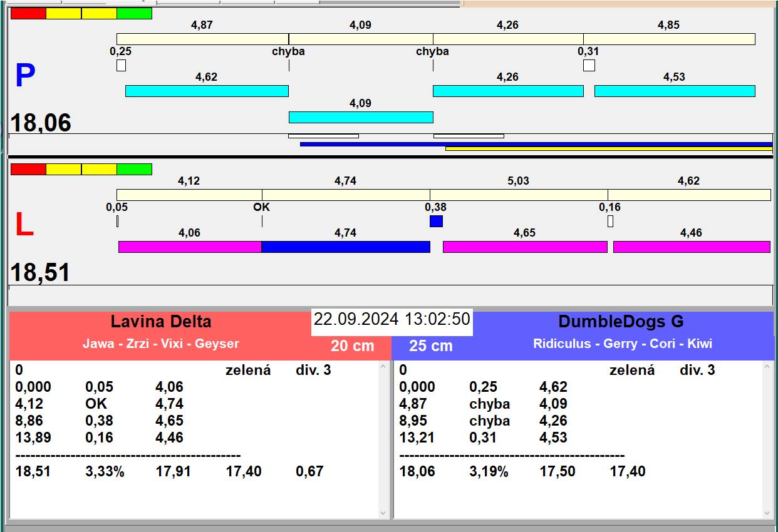This screenshot has height=532, width=778.
Task: Click the 3,19% value in the DumbleDogs G list
Action: (489, 471)
